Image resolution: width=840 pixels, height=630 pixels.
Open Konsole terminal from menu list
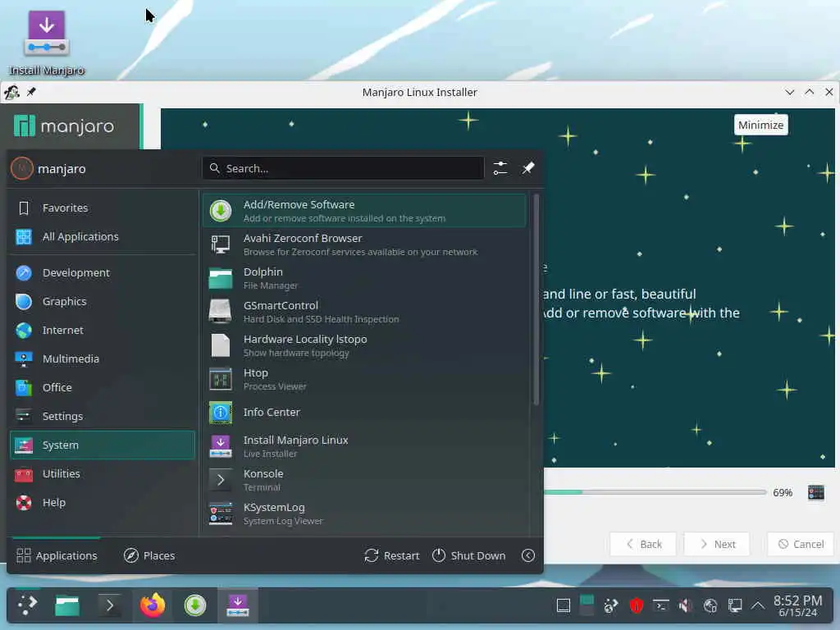click(365, 480)
